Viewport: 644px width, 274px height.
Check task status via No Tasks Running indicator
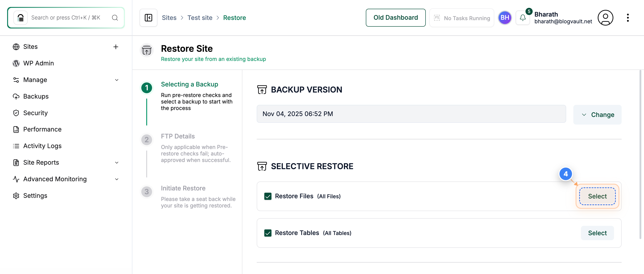(x=462, y=18)
